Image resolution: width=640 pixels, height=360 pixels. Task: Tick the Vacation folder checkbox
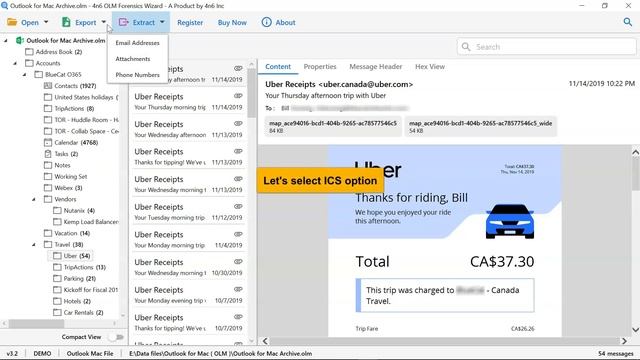pyautogui.click(x=48, y=233)
